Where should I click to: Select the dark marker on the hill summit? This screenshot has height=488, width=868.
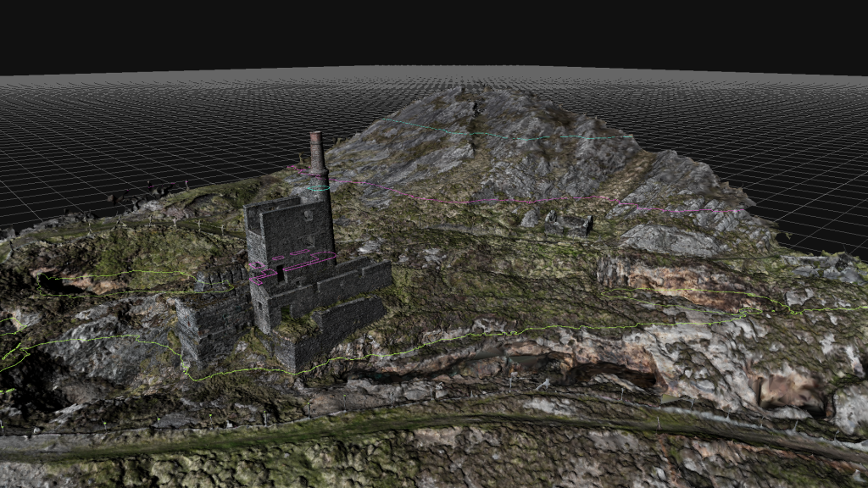[x=476, y=108]
